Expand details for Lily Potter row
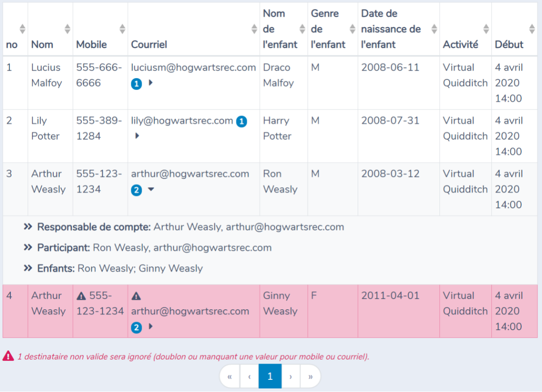Image resolution: width=542 pixels, height=392 pixels. tap(137, 136)
